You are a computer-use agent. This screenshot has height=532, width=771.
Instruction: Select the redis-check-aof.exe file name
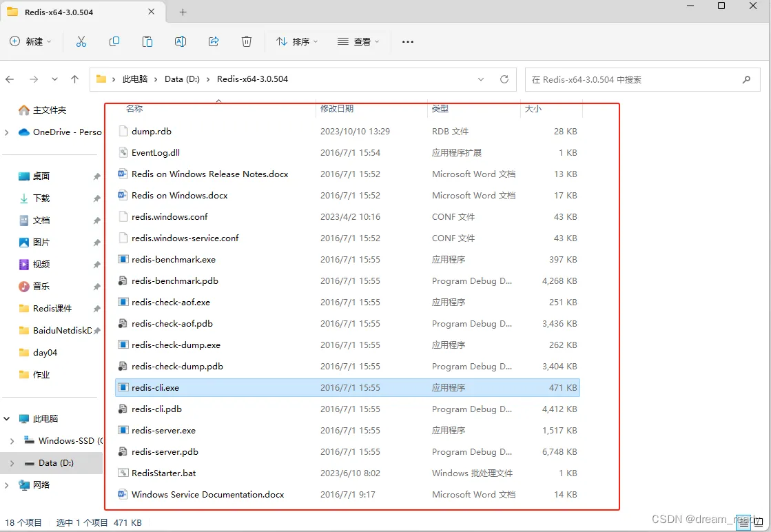coord(171,303)
